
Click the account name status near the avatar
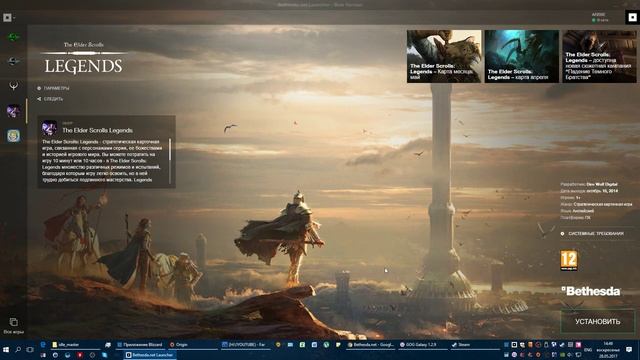tap(600, 17)
